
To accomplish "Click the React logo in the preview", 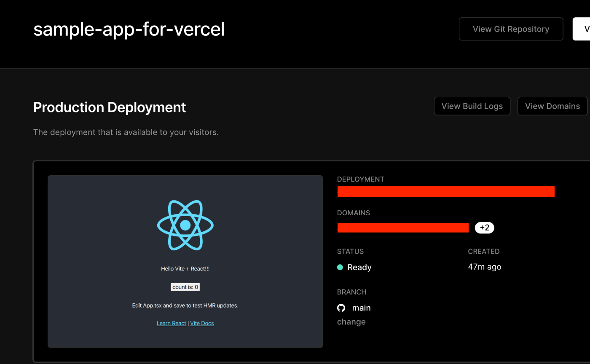I will (185, 225).
